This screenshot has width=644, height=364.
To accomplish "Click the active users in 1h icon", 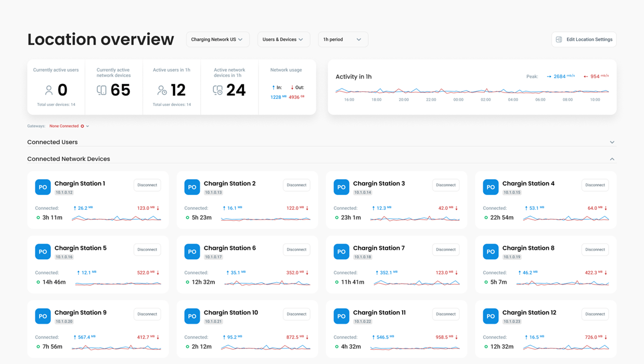I will coord(162,91).
